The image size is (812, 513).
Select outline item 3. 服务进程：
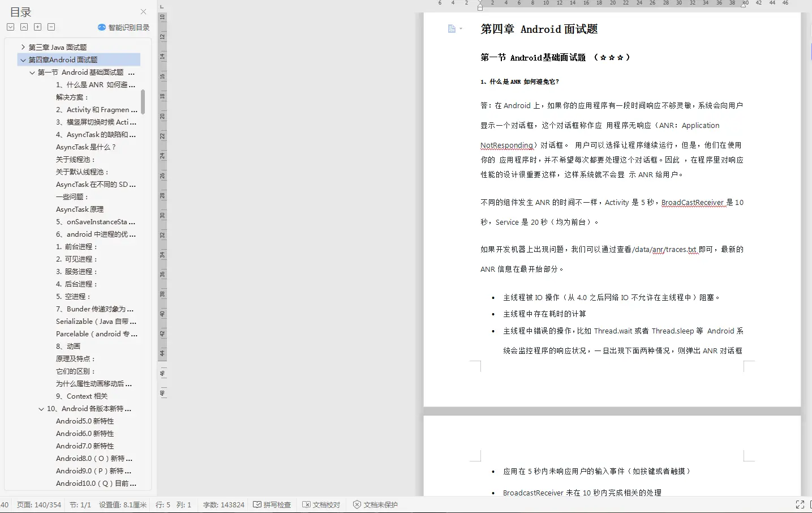(x=77, y=272)
